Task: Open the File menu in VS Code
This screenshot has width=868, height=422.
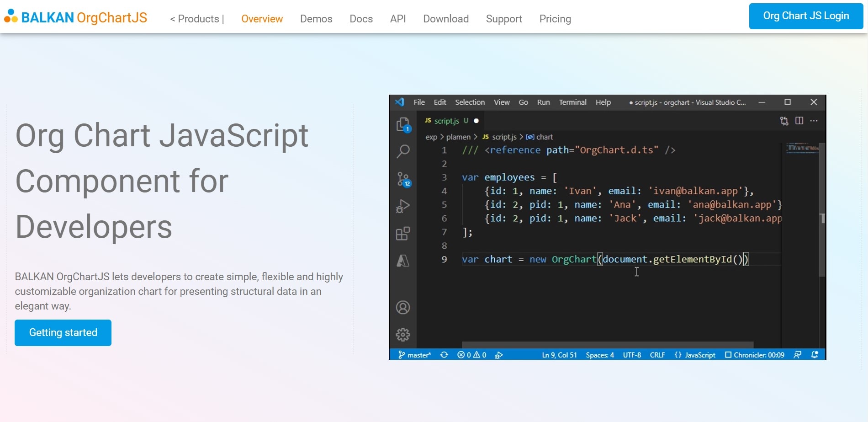Action: 419,102
